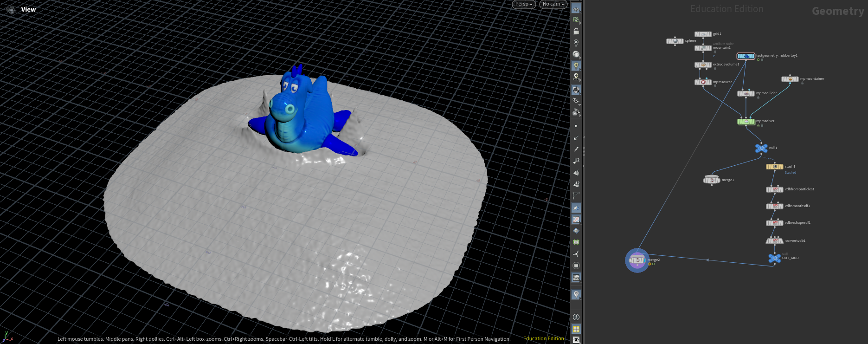Select the null1 node
This screenshot has height=344, width=868.
761,149
